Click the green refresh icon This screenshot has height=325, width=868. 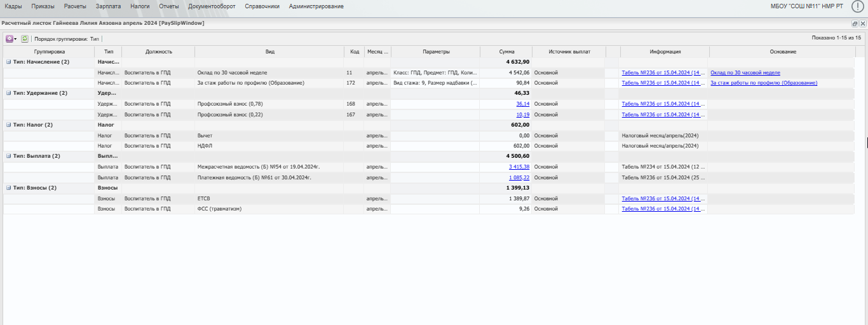(25, 39)
